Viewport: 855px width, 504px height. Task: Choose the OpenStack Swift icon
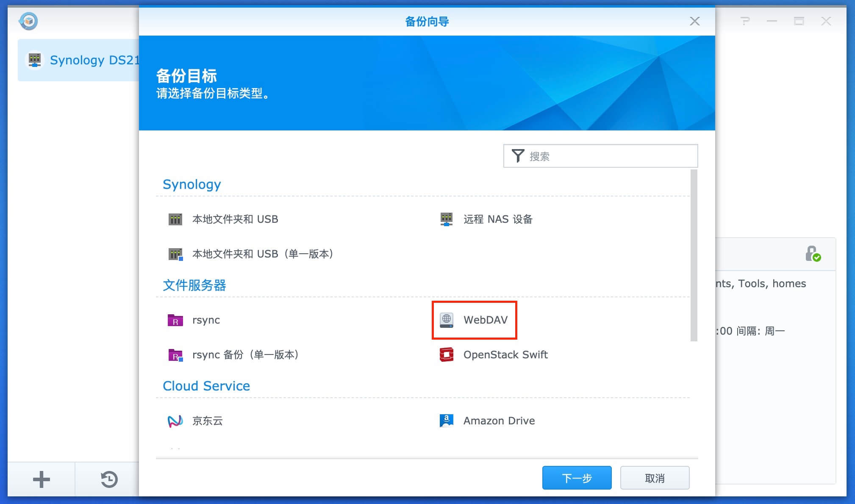[x=446, y=355]
